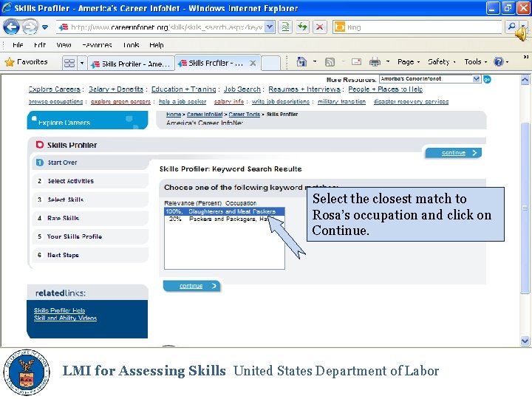Viewport: 532px width, 399px height.
Task: Click the Career Tools breadcrumb link
Action: pos(245,115)
